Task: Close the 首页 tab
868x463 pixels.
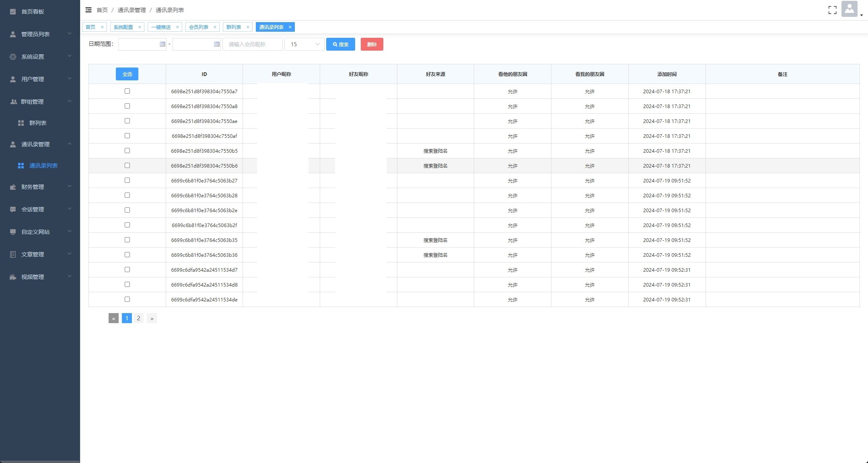Action: tap(102, 27)
